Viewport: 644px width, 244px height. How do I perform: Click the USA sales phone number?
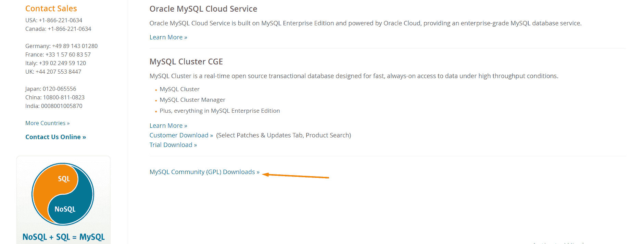tap(61, 21)
